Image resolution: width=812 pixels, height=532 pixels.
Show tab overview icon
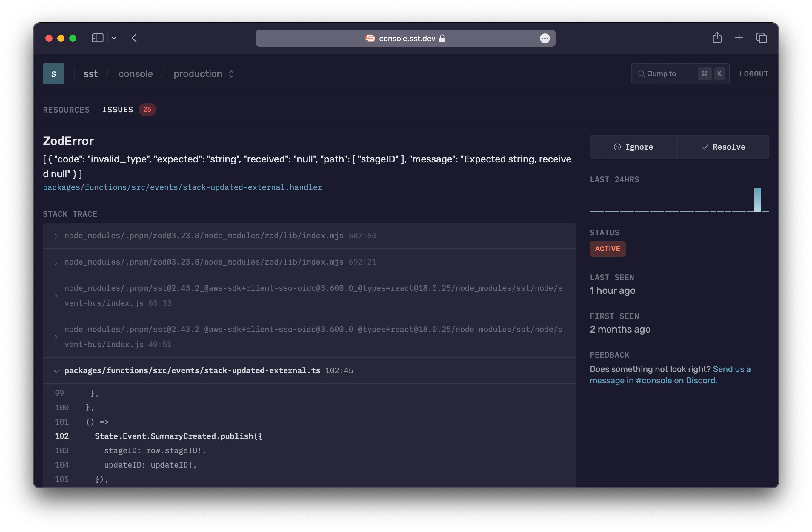[761, 38]
